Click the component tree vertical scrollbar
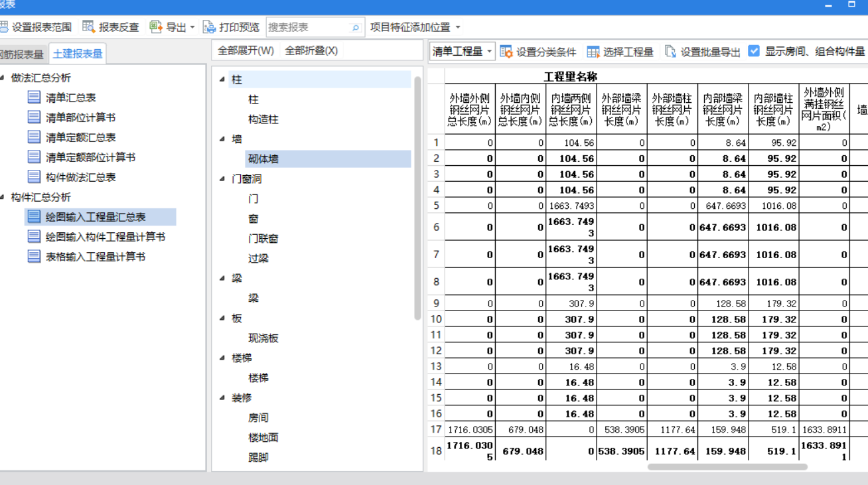The image size is (868, 485). pos(417,198)
